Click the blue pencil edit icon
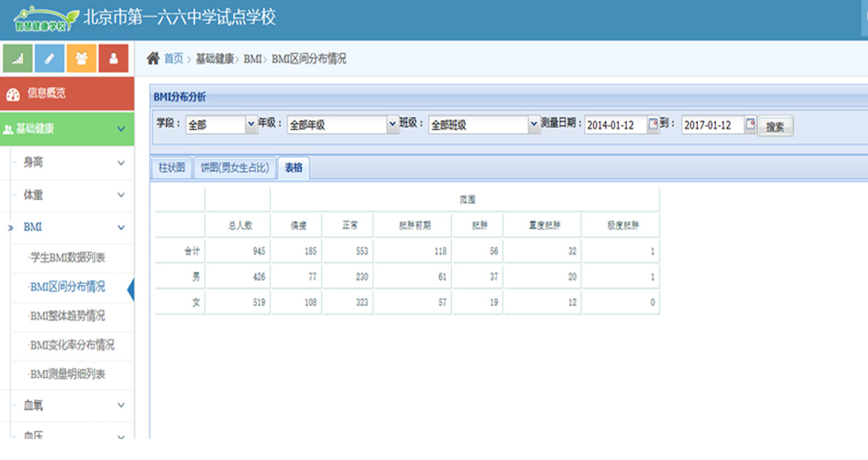This screenshot has height=460, width=868. coord(50,59)
